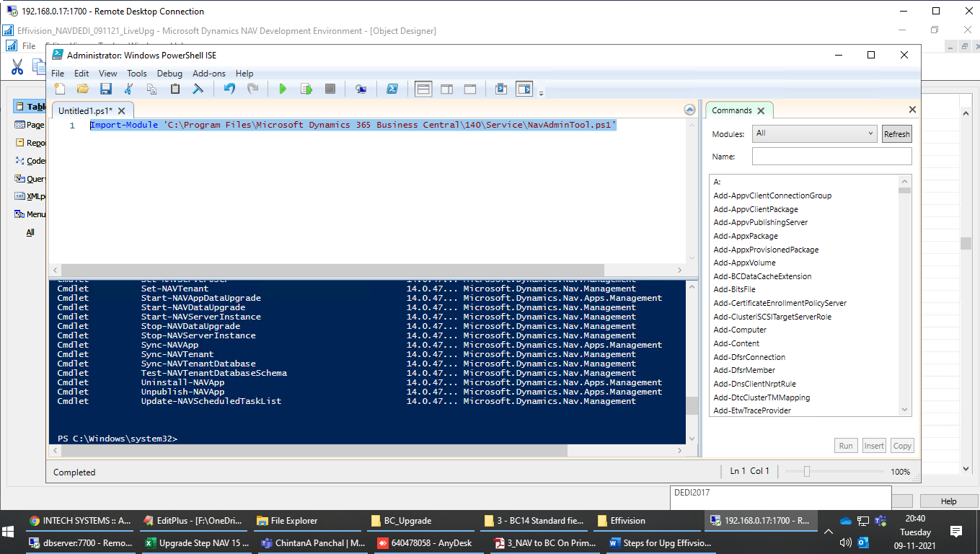The height and width of the screenshot is (554, 980).
Task: Show script pane on the right icon
Action: coord(447,89)
